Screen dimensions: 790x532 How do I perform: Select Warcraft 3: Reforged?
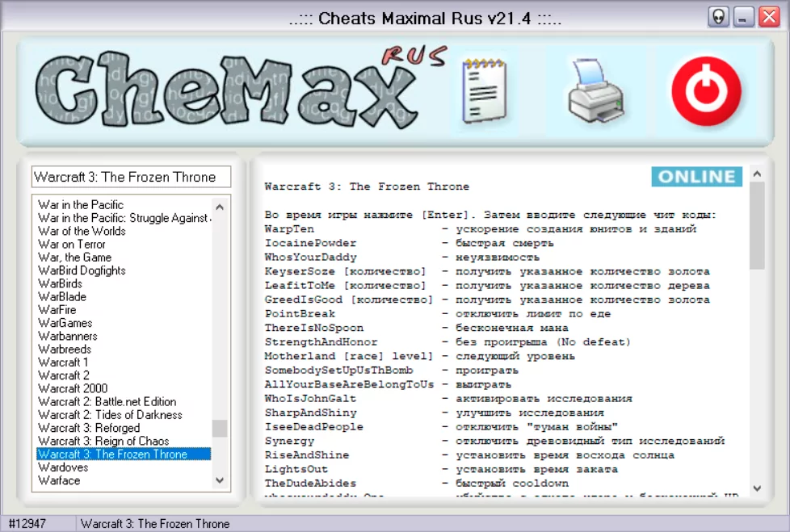pos(124,428)
